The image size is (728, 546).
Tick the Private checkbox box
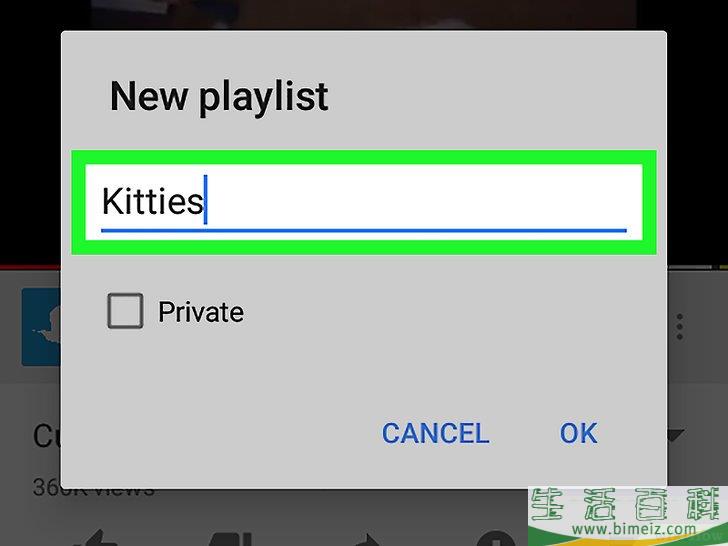(125, 311)
